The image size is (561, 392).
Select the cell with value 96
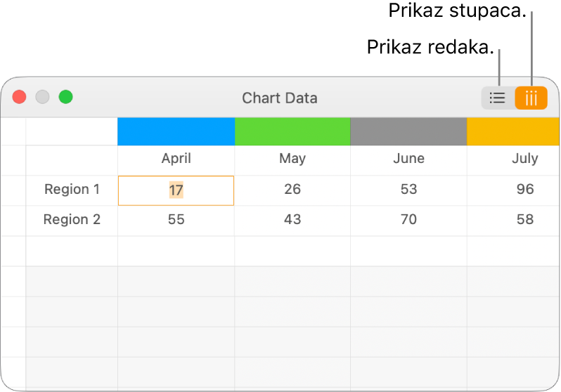[524, 190]
